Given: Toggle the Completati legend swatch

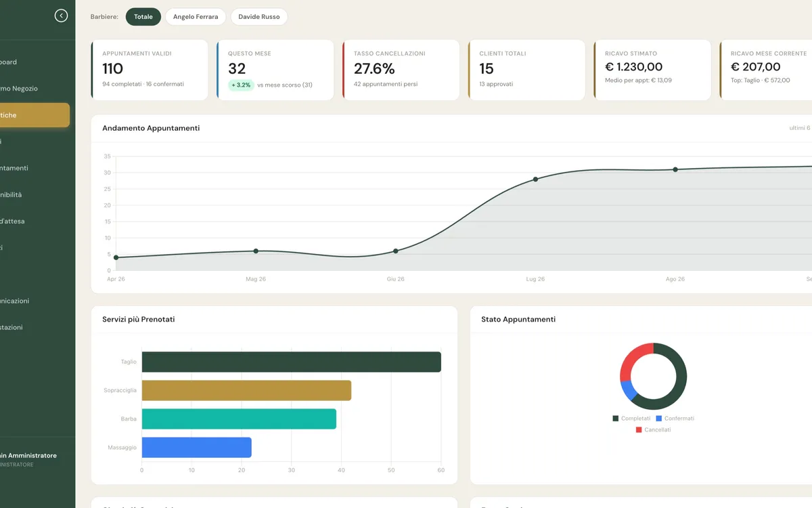Looking at the screenshot, I should [x=616, y=419].
